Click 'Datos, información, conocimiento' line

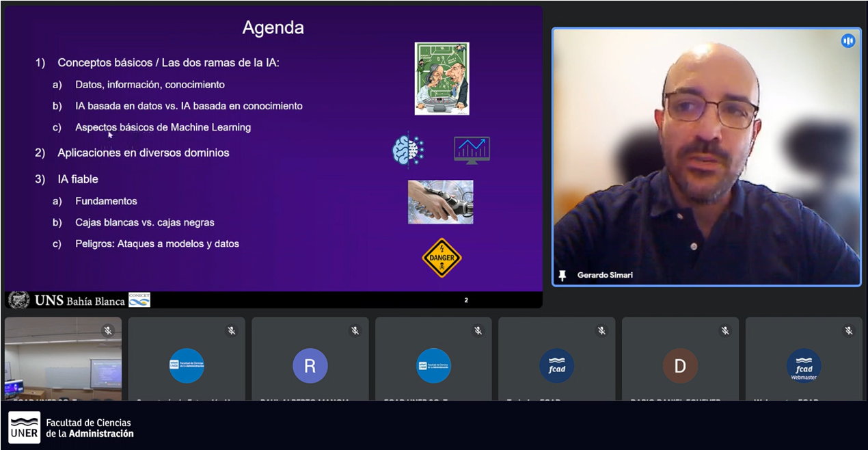(x=150, y=85)
